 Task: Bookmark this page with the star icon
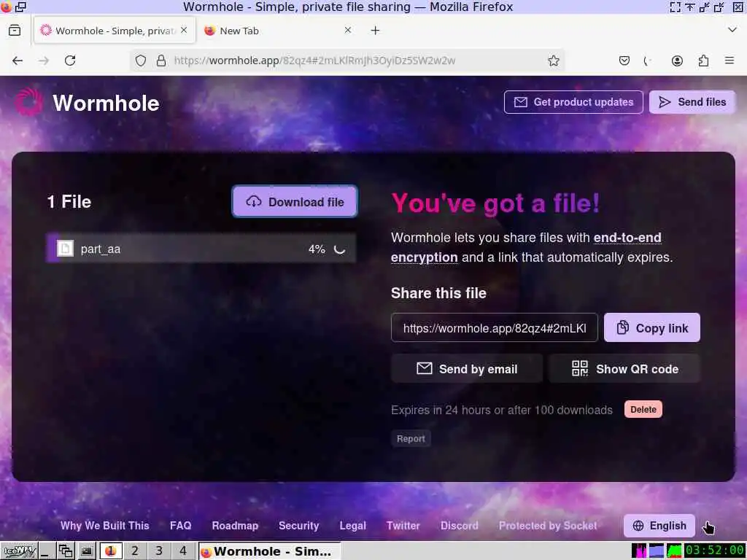point(553,61)
